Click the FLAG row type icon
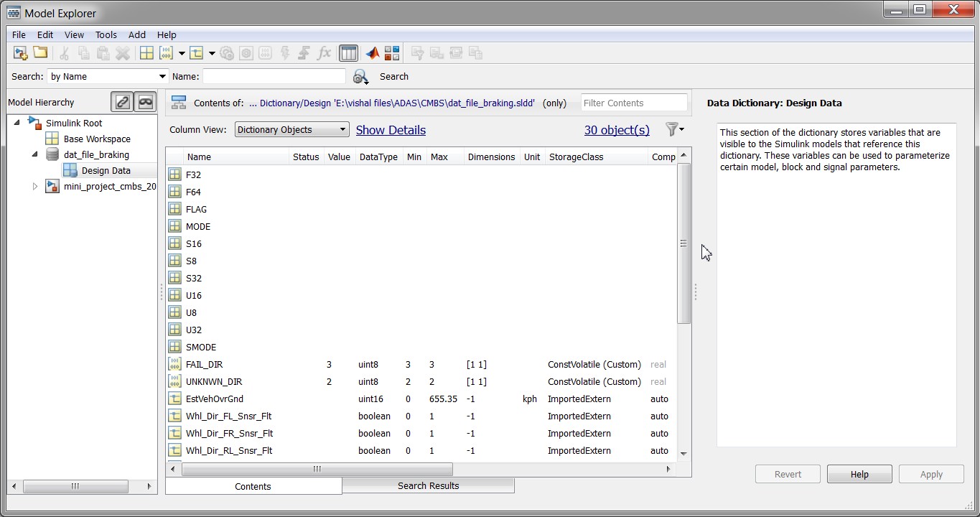This screenshot has height=517, width=980. coord(174,209)
